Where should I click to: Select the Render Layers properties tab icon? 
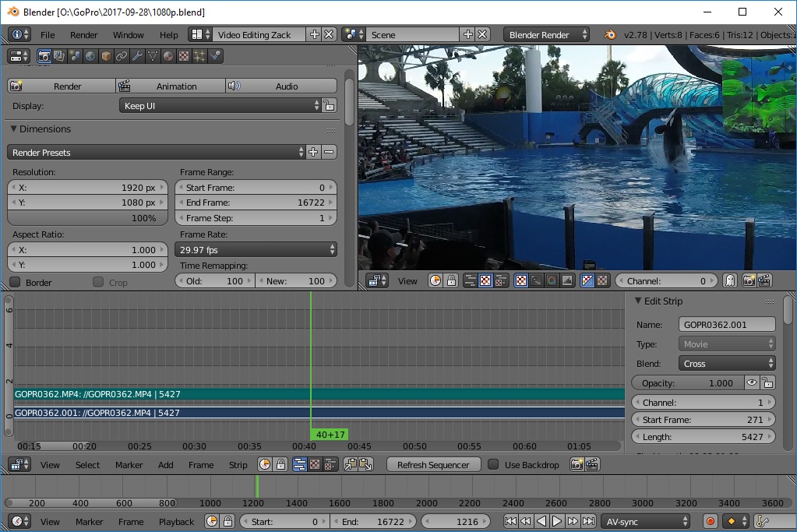(x=59, y=56)
